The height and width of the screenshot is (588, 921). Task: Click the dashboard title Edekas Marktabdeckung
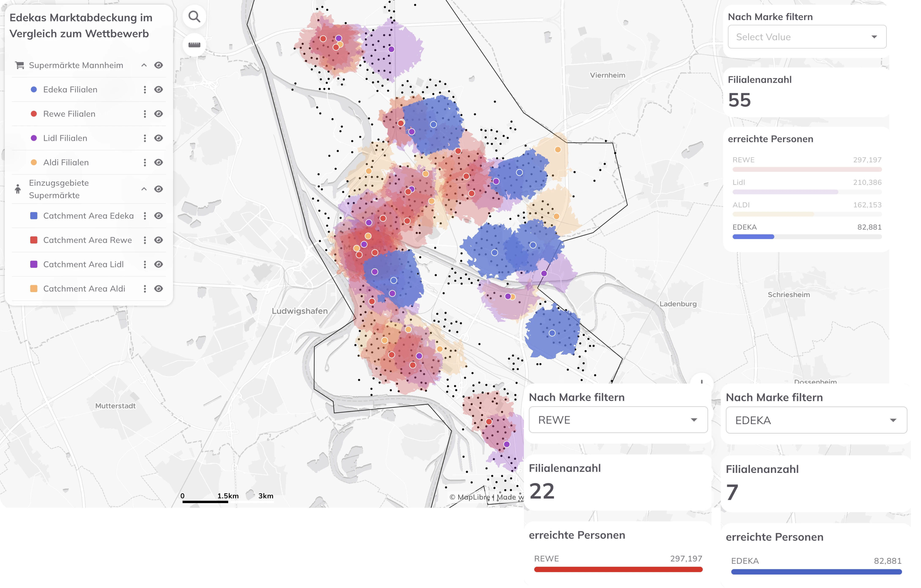coord(81,26)
